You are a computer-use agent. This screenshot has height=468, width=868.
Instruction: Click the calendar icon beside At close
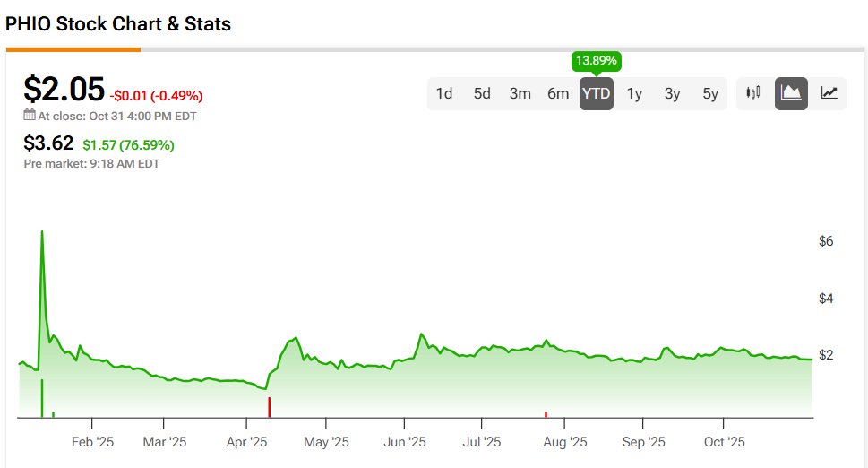coord(30,116)
